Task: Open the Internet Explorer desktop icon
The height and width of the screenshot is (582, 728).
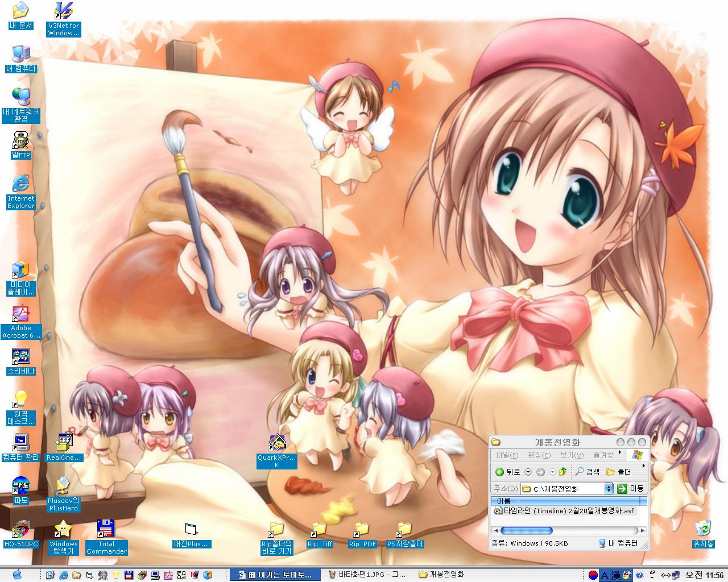Action: pos(21,184)
